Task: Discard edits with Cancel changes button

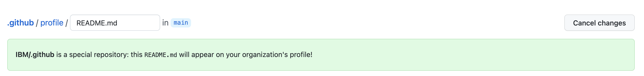Action: [599, 23]
